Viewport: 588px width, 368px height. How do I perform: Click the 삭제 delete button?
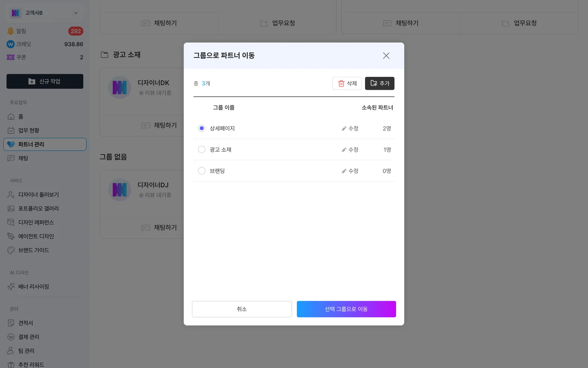pyautogui.click(x=347, y=84)
